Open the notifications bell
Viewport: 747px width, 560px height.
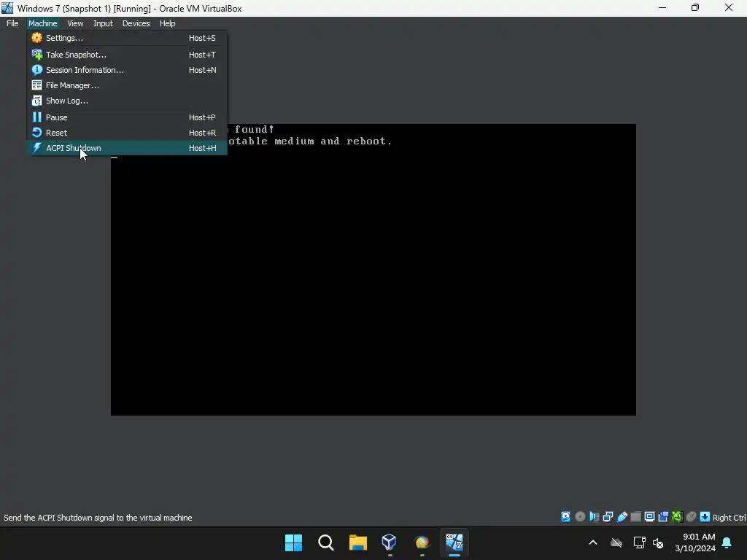click(727, 542)
